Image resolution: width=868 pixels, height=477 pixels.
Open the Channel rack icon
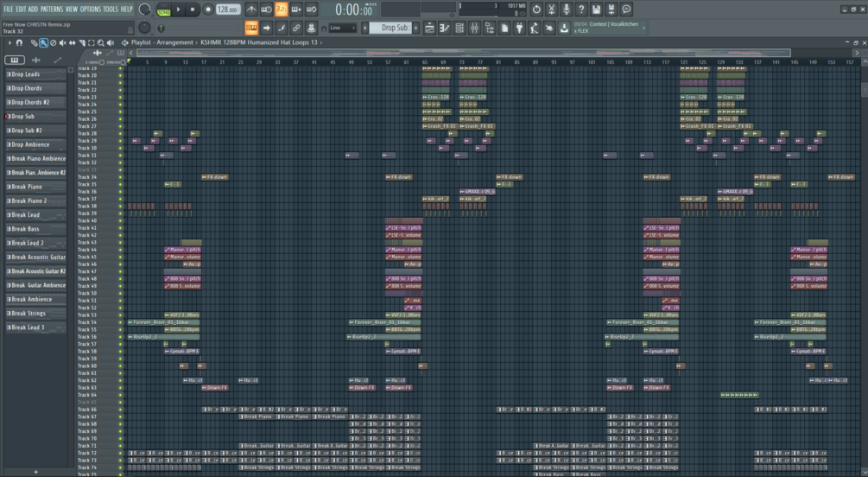click(x=459, y=28)
